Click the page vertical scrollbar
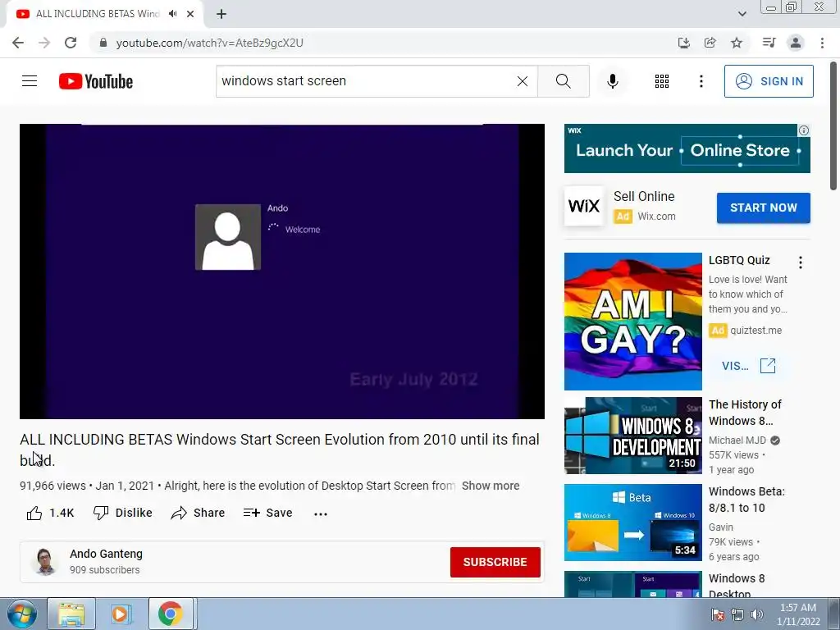Viewport: 840px width, 630px height. (x=833, y=126)
